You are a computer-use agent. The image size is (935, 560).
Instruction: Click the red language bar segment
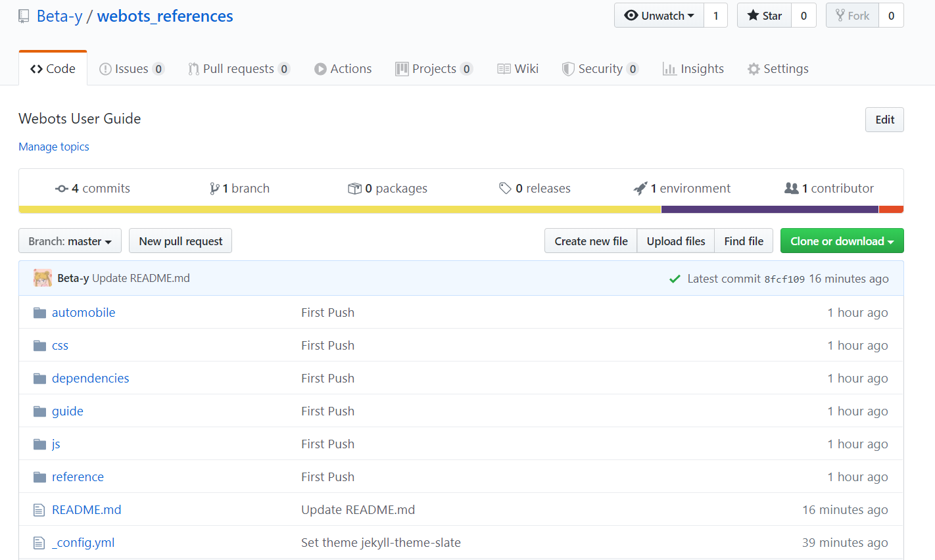891,210
